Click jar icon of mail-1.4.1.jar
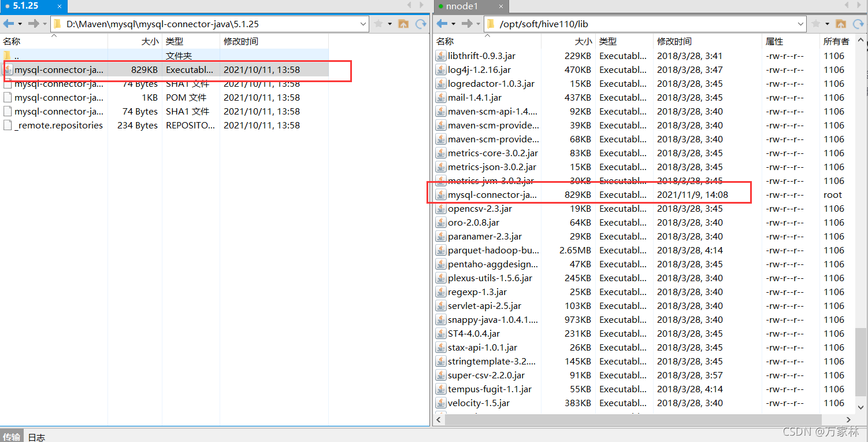Viewport: 868px width, 442px height. [x=441, y=98]
